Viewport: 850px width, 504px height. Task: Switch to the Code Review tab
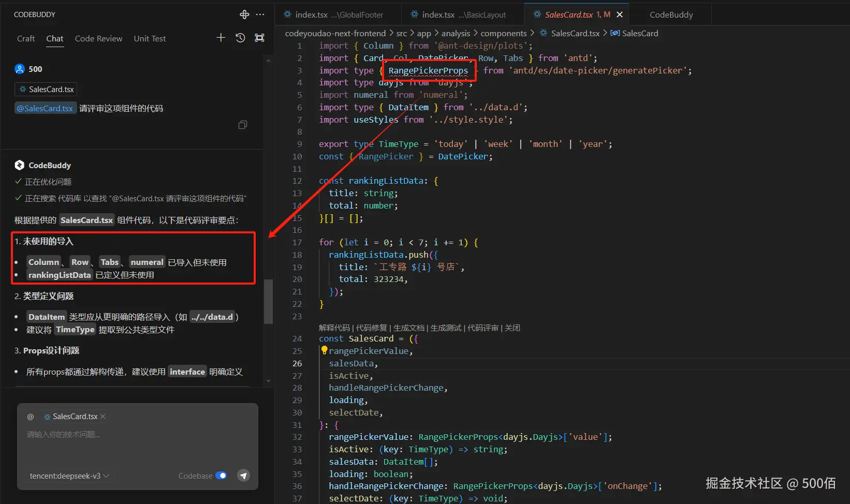click(x=98, y=38)
